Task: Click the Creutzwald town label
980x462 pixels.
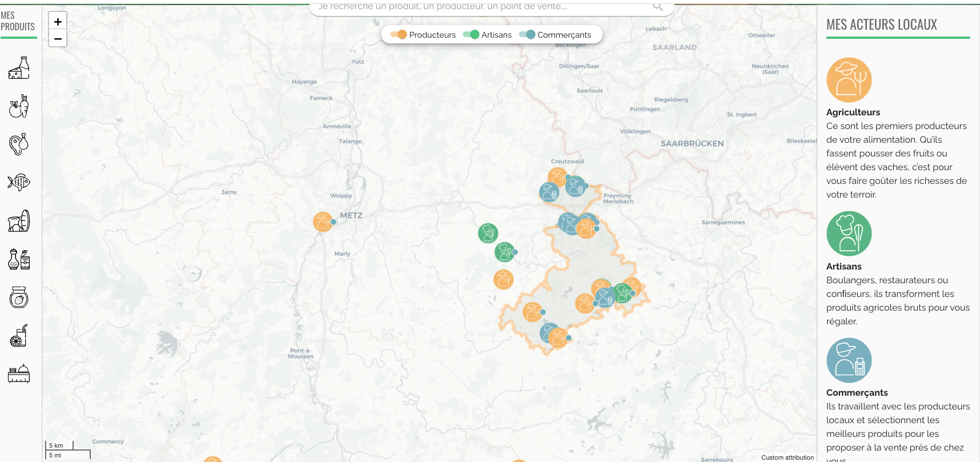Action: (x=567, y=162)
